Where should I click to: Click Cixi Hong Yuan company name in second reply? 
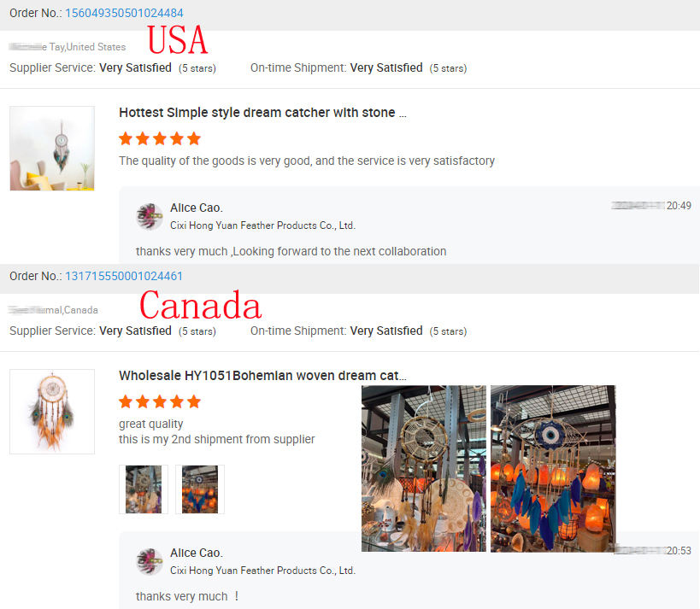pyautogui.click(x=262, y=571)
